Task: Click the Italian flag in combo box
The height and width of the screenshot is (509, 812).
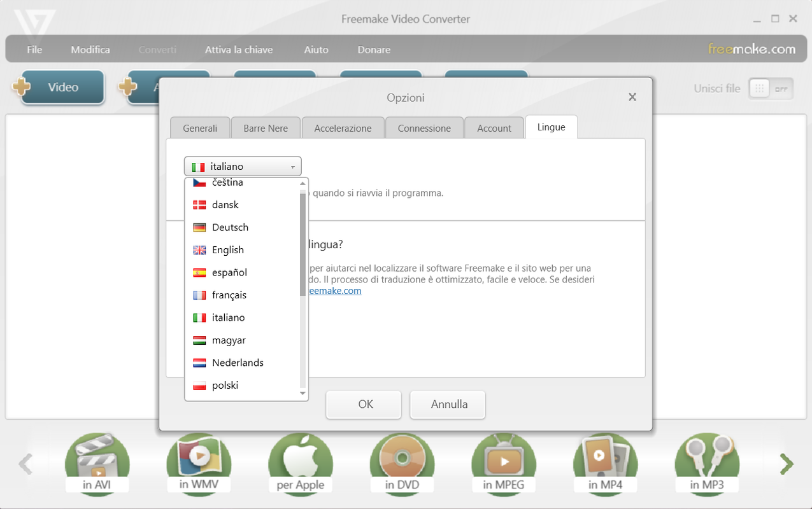Action: (x=198, y=167)
